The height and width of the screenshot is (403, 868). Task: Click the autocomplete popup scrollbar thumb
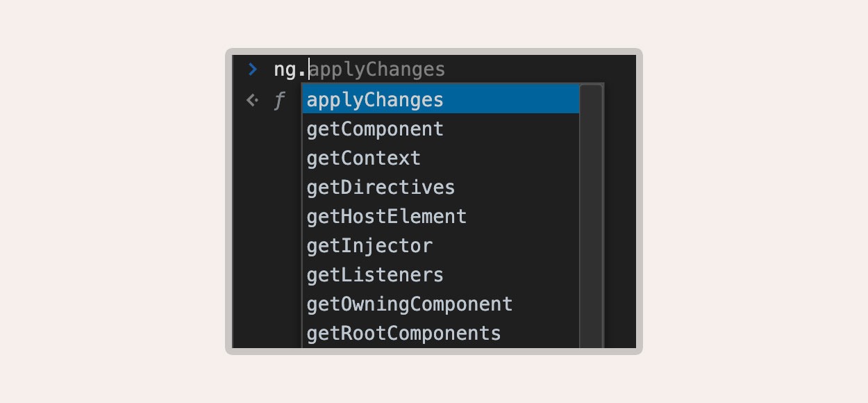(x=590, y=215)
